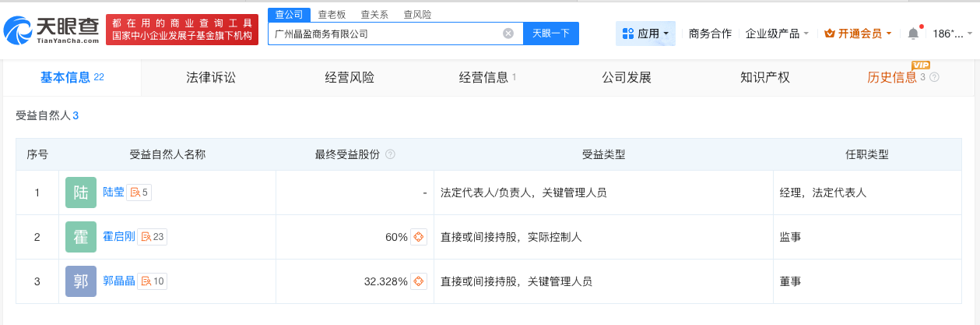This screenshot has width=980, height=325.
Task: Click the red 国家中小企业发展子基金 banner
Action: click(182, 29)
